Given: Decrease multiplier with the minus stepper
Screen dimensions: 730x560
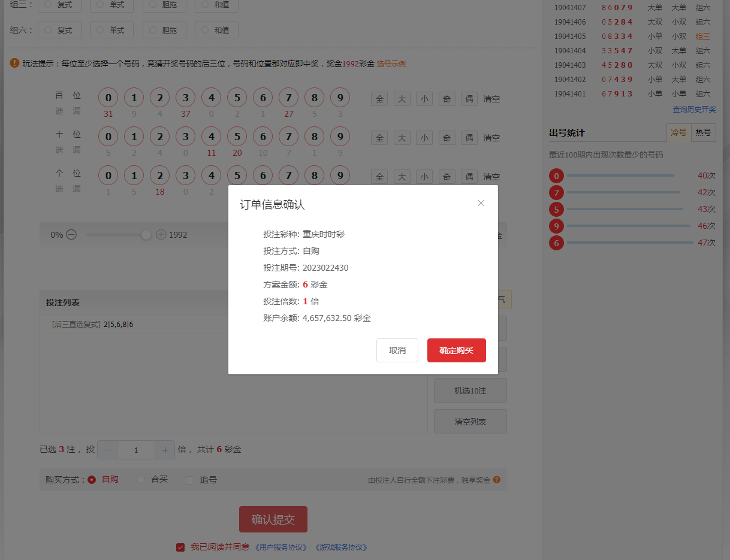Looking at the screenshot, I should pos(107,449).
